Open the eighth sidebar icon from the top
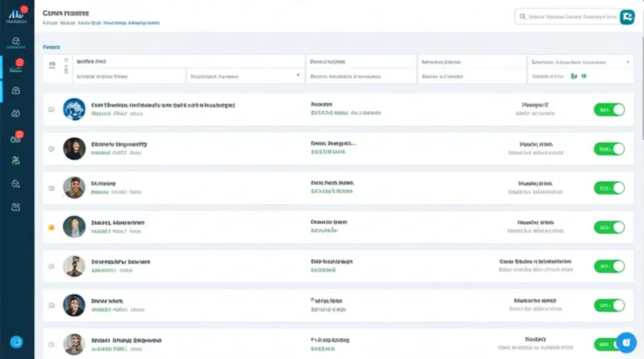This screenshot has height=359, width=644. (x=16, y=207)
